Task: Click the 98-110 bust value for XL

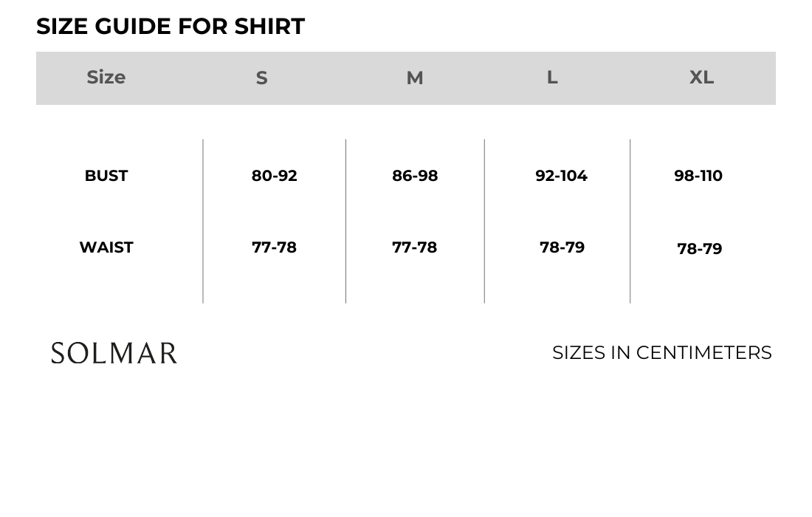Action: point(698,176)
